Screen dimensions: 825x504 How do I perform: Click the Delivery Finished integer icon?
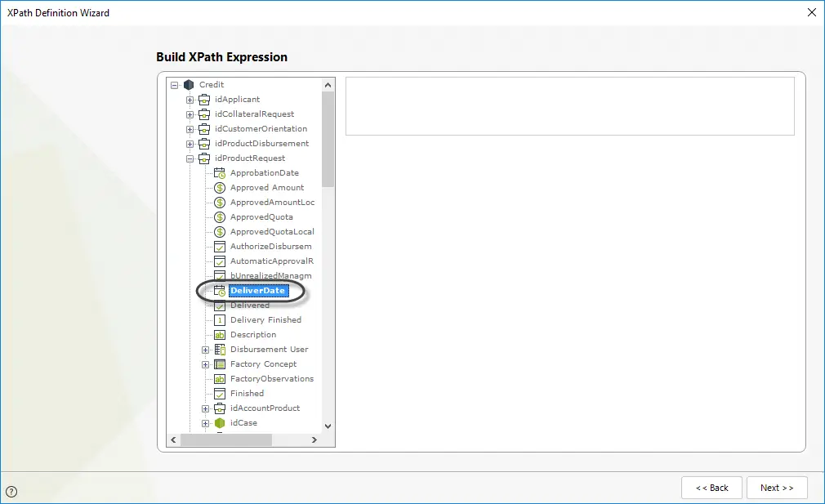pyautogui.click(x=220, y=320)
